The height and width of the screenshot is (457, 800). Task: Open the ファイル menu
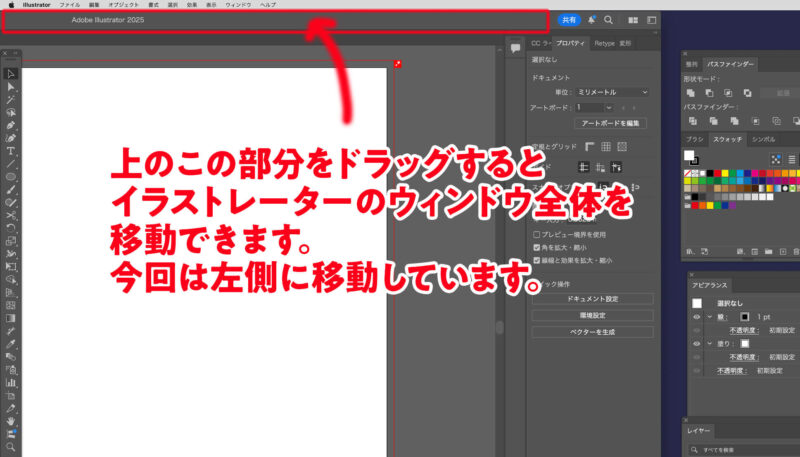[69, 5]
